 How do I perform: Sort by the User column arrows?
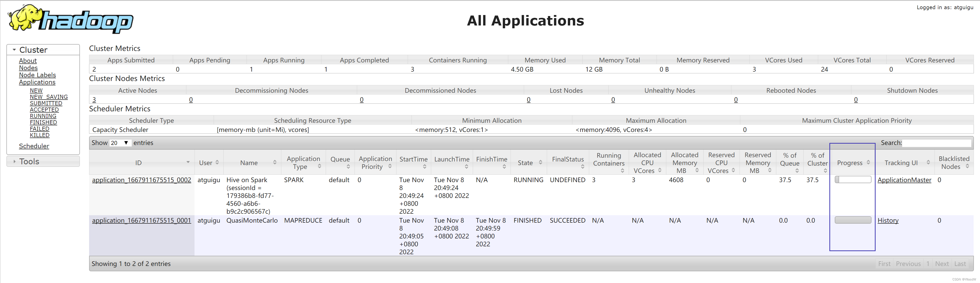tap(216, 162)
